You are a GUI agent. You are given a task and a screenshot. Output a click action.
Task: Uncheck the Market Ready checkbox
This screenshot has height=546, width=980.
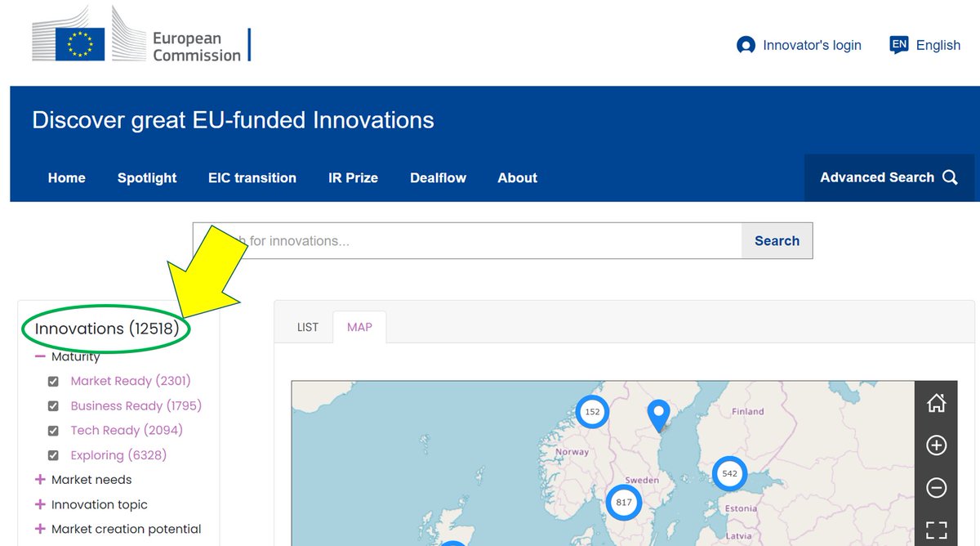(53, 381)
